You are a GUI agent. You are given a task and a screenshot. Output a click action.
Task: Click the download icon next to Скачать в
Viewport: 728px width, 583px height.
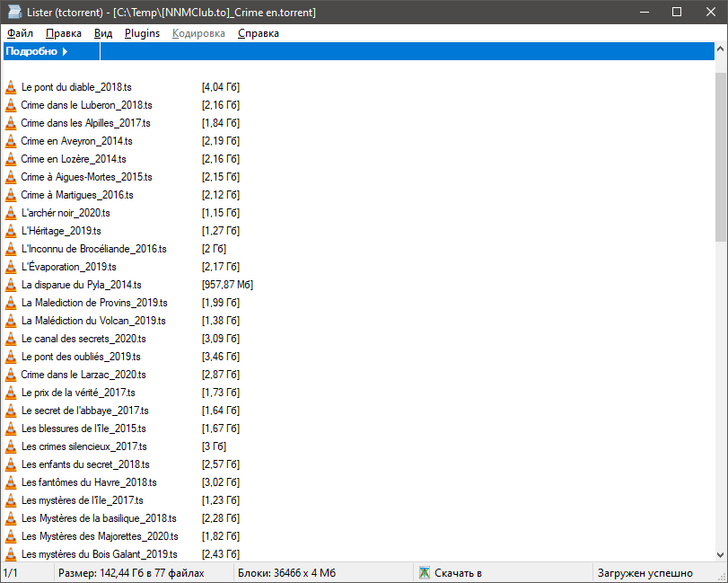tap(425, 573)
